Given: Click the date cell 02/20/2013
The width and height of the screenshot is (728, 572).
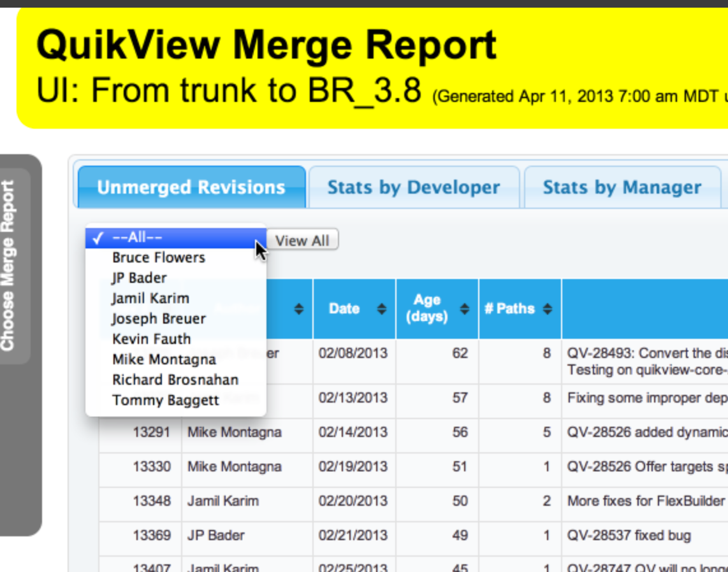Looking at the screenshot, I should click(353, 501).
